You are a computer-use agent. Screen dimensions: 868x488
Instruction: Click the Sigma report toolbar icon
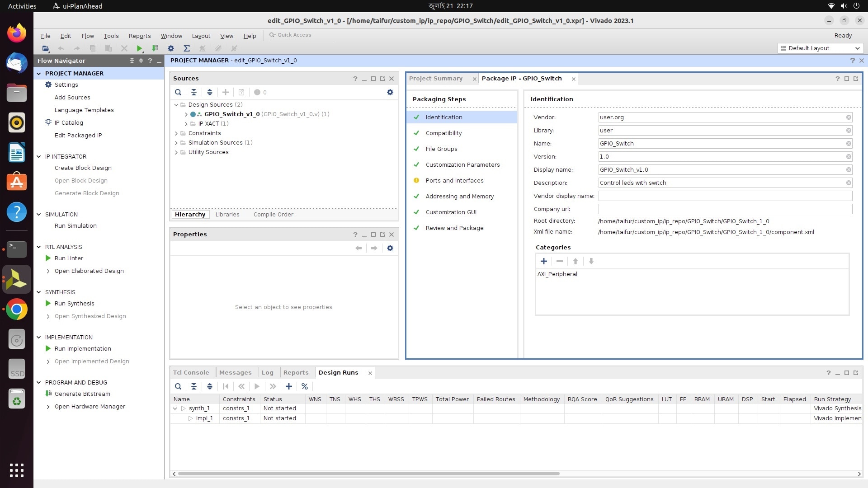pyautogui.click(x=187, y=48)
